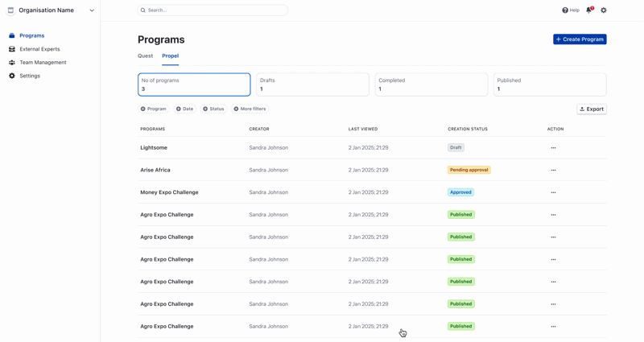644x342 pixels.
Task: Click into the Search field
Action: pos(213,10)
